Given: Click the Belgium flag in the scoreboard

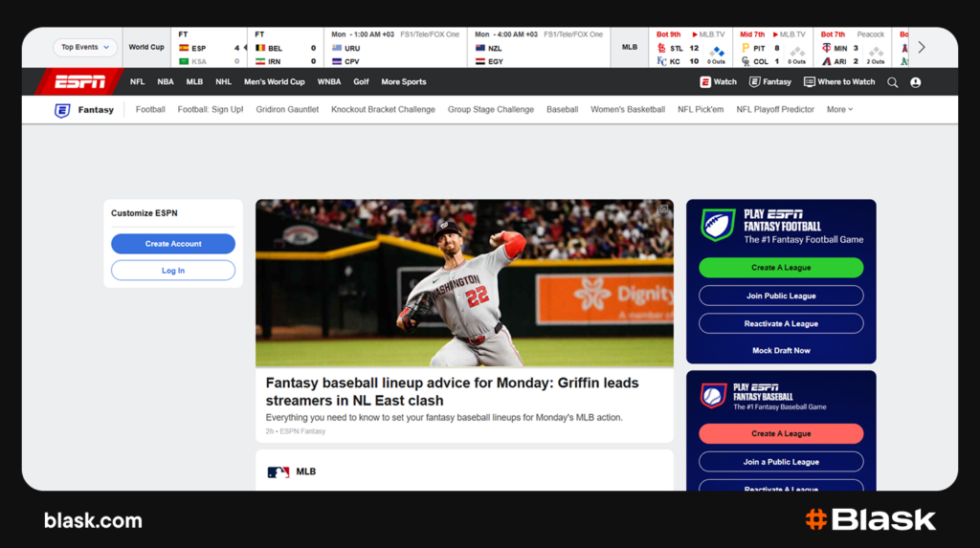Looking at the screenshot, I should pos(260,48).
